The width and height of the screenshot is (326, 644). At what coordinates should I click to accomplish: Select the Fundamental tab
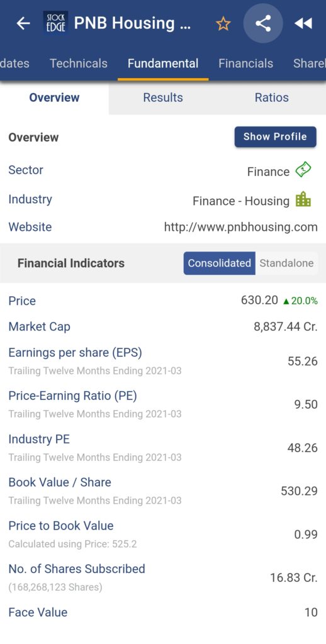point(163,64)
